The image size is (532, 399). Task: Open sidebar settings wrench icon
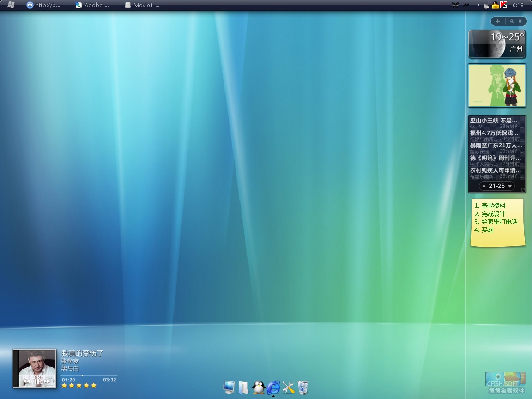512,21
